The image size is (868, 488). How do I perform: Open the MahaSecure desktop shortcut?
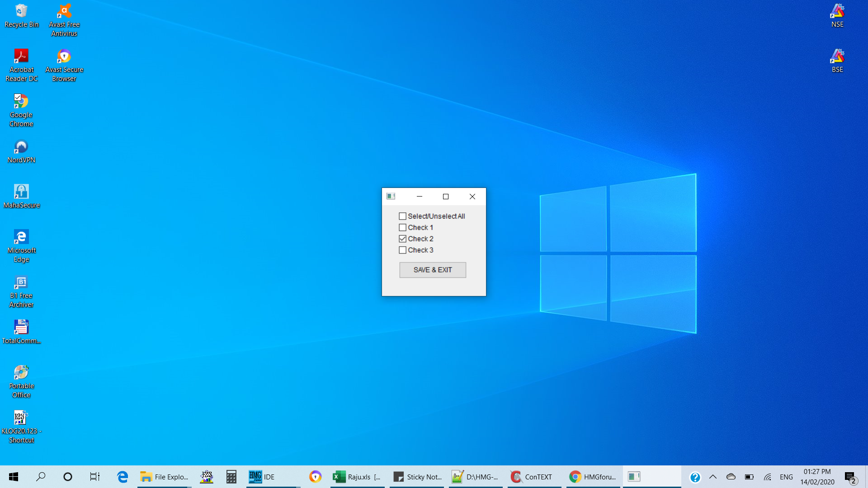pos(21,197)
